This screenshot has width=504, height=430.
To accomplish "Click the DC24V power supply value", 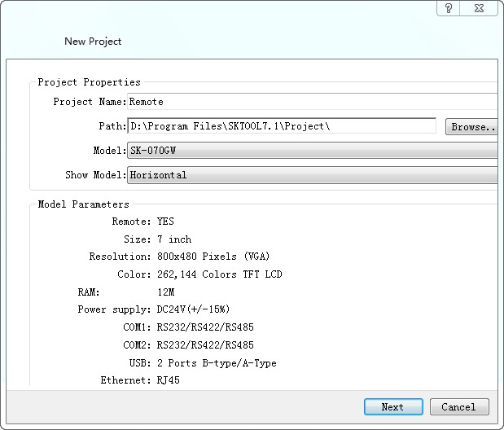I will click(x=192, y=309).
